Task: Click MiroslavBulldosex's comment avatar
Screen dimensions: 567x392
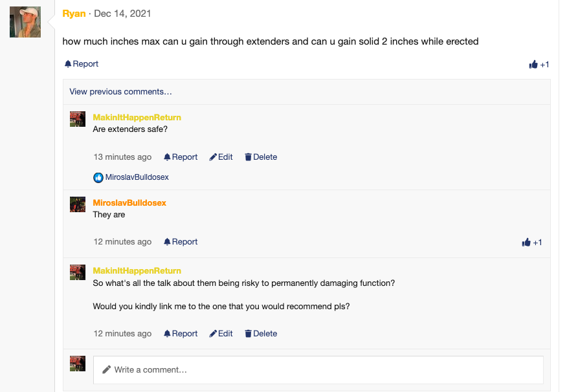Action: coord(78,204)
